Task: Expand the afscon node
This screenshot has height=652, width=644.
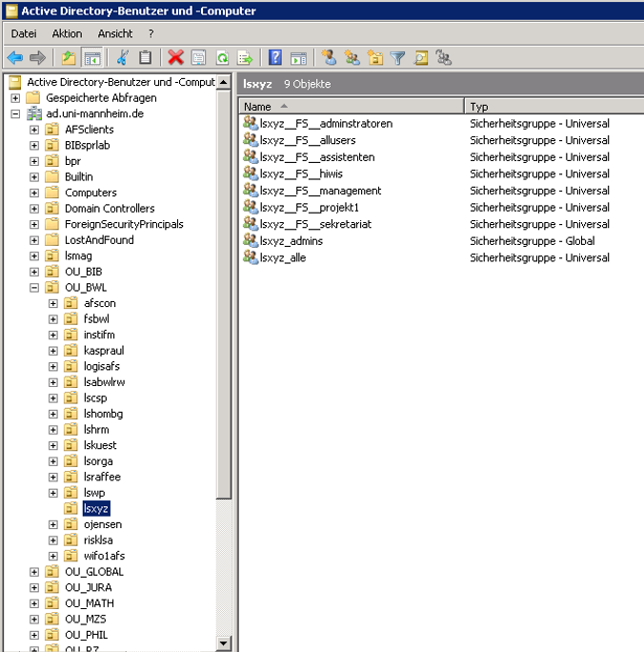Action: click(x=52, y=303)
